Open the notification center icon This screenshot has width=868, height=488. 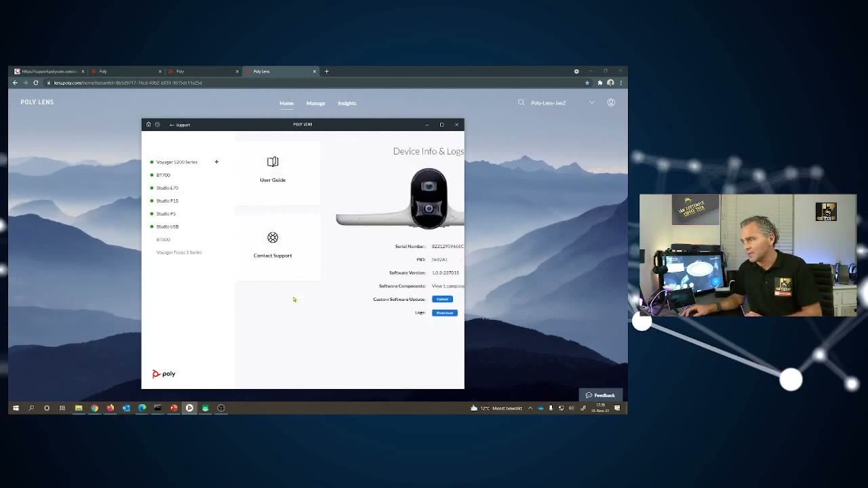pyautogui.click(x=617, y=408)
